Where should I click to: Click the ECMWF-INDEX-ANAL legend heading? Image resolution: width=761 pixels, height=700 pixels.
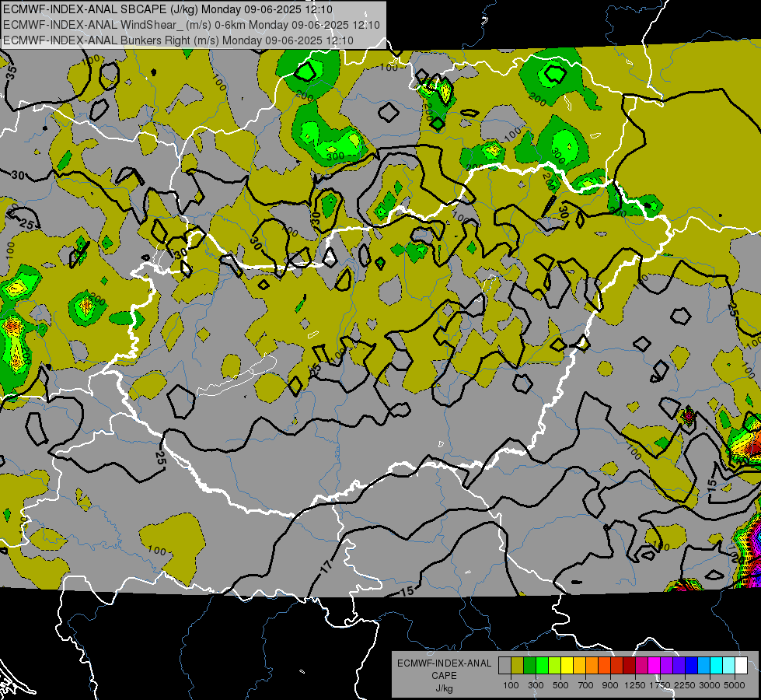444,663
